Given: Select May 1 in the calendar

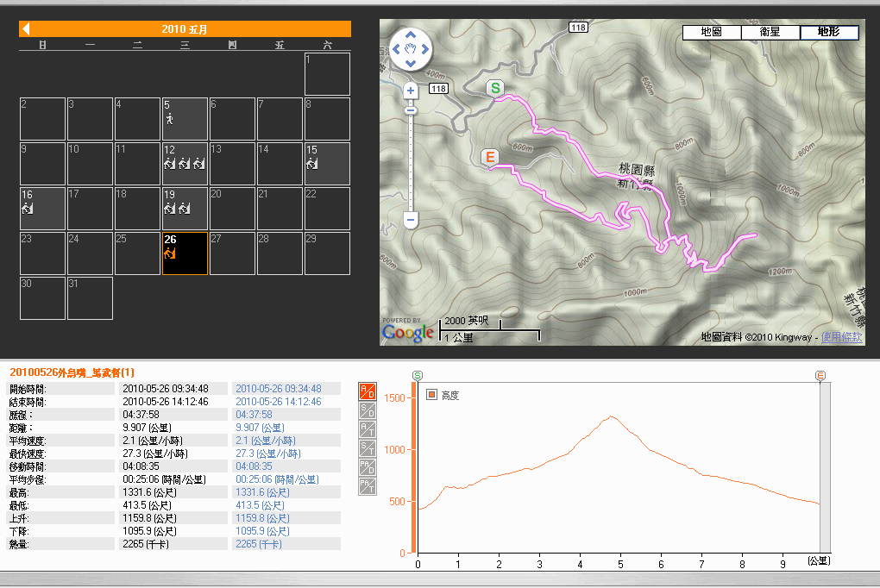Looking at the screenshot, I should pyautogui.click(x=327, y=74).
